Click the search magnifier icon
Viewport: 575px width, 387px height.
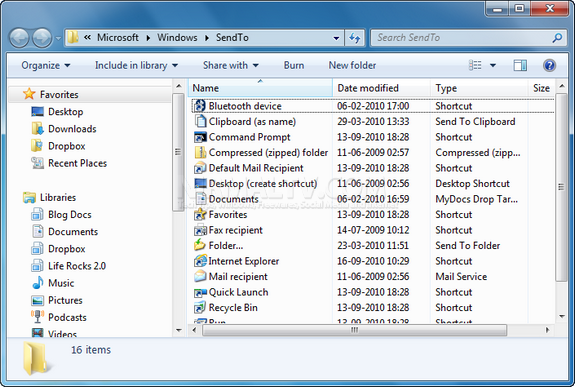[x=557, y=37]
